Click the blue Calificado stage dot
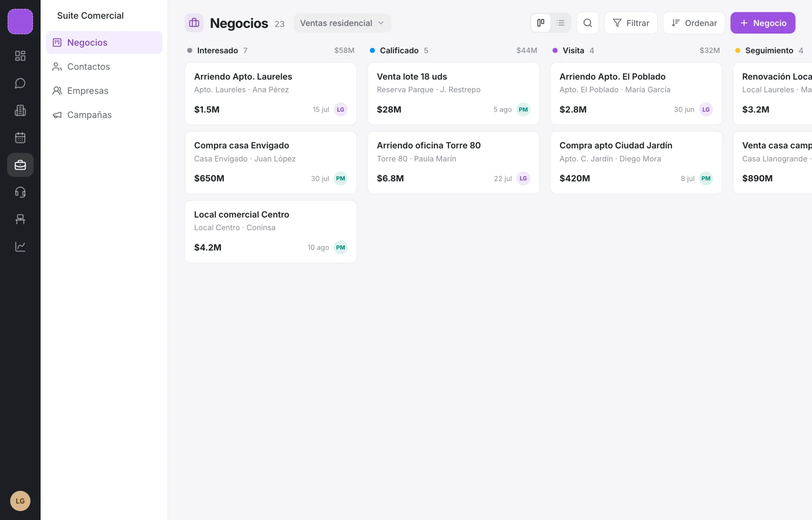 coord(372,51)
